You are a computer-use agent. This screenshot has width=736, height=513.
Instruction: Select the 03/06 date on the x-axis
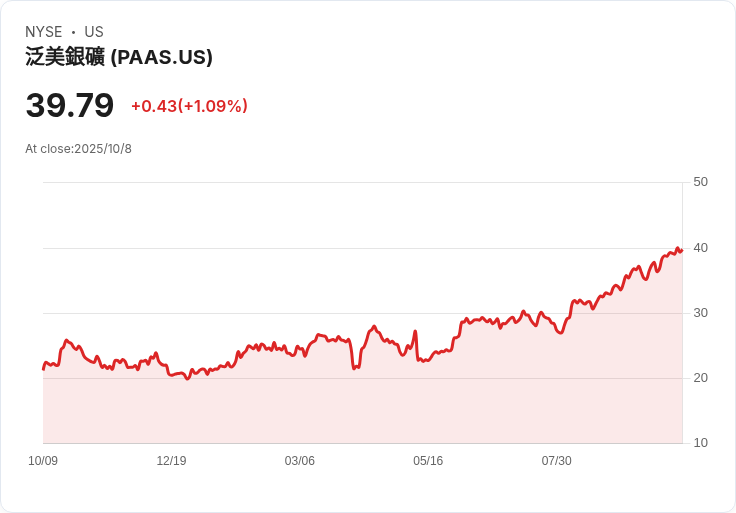(300, 461)
